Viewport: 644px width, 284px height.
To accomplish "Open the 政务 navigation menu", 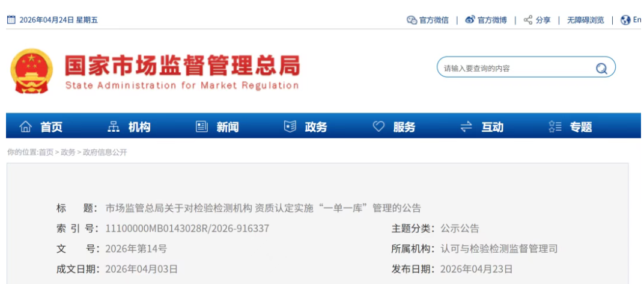I will click(316, 127).
